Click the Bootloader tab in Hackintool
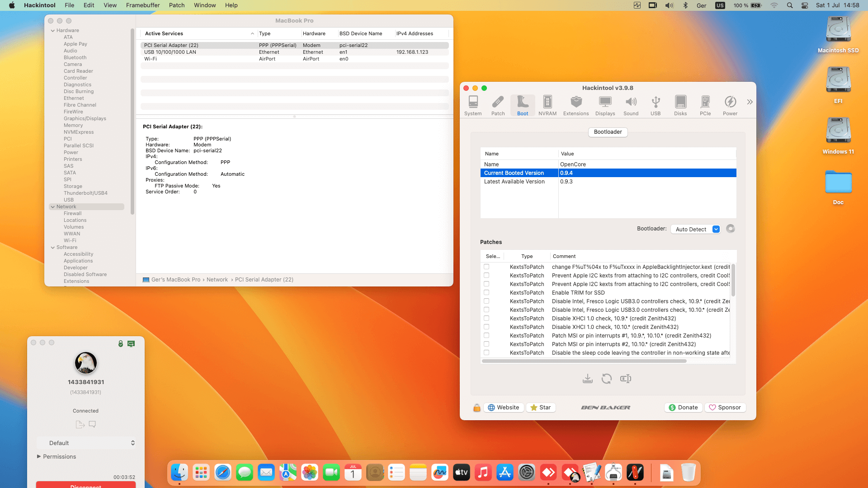The height and width of the screenshot is (488, 868). point(608,132)
